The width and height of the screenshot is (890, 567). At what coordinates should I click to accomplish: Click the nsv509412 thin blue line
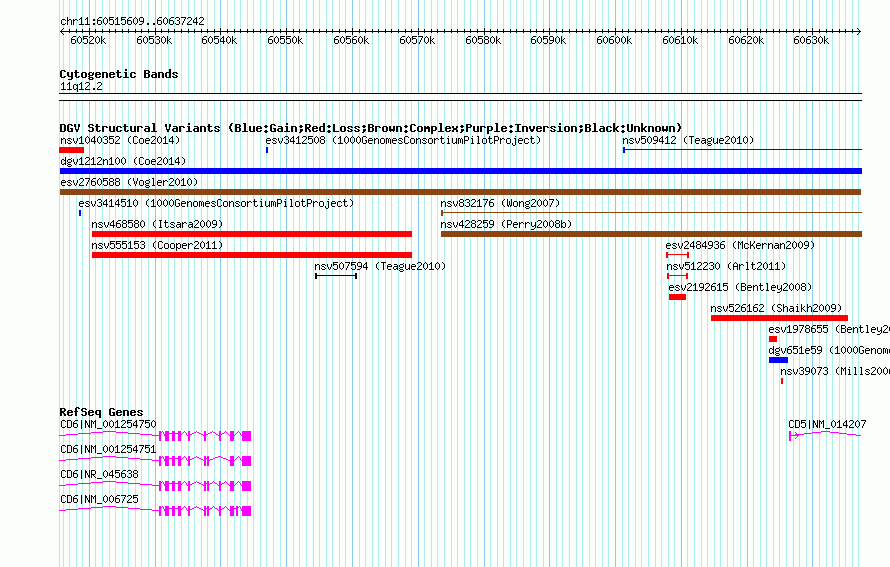[742, 150]
